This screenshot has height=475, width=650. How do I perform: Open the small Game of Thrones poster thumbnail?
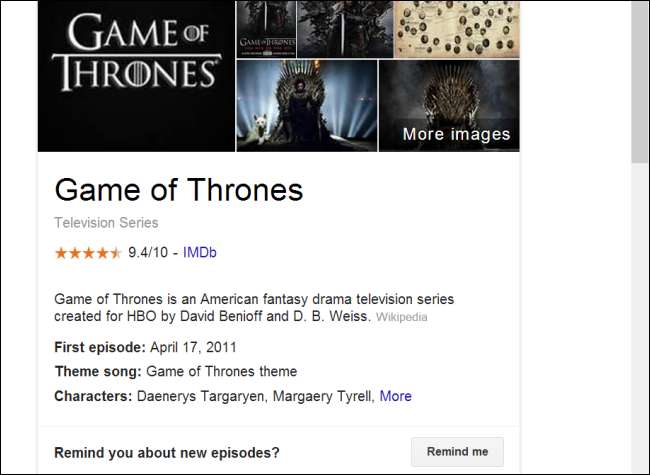point(265,28)
